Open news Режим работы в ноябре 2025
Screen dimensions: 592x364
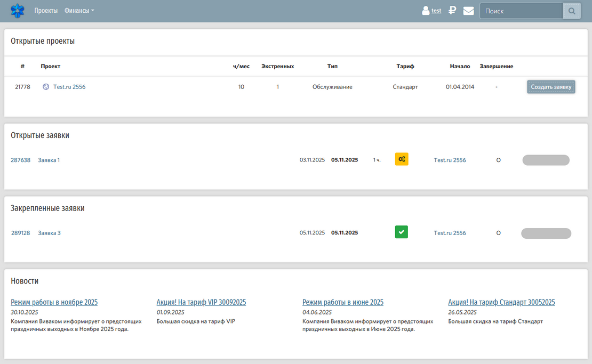coord(54,302)
